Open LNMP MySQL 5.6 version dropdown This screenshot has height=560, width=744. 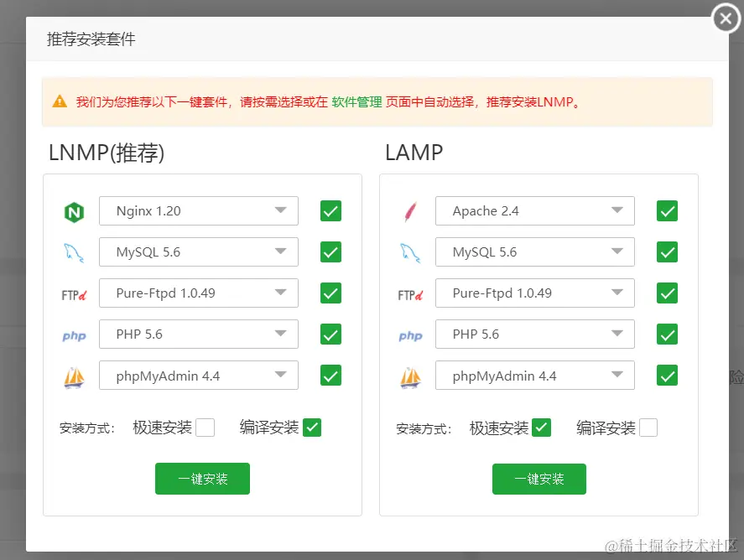tap(199, 251)
